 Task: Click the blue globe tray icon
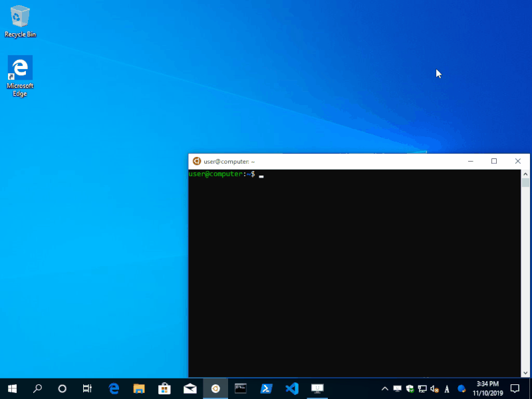pyautogui.click(x=462, y=388)
